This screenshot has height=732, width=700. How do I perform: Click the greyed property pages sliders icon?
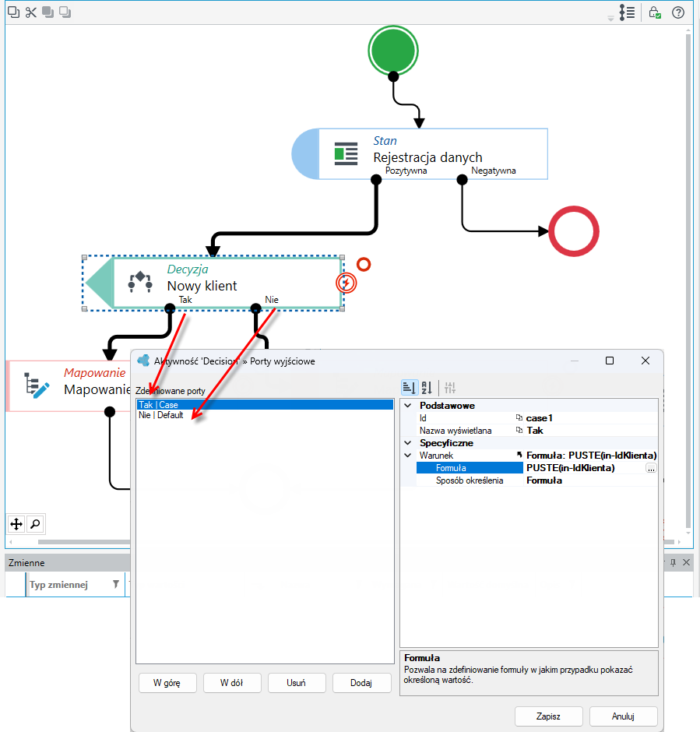click(450, 388)
